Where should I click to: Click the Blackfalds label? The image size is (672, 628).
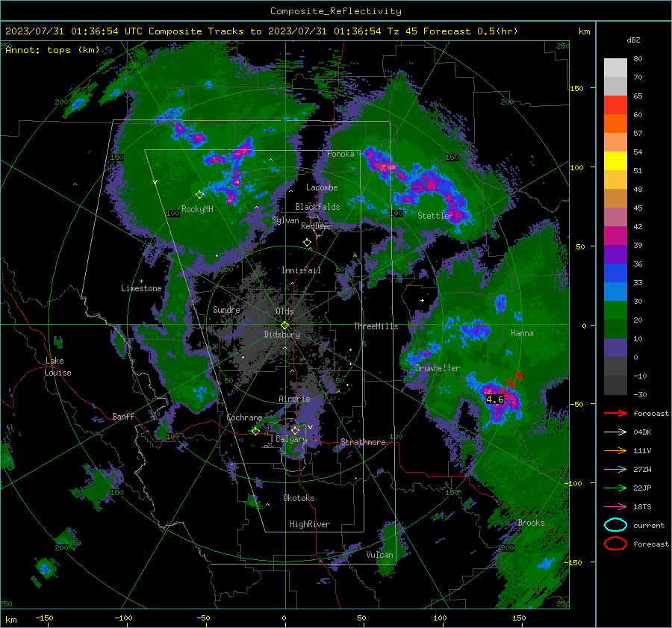pos(317,207)
